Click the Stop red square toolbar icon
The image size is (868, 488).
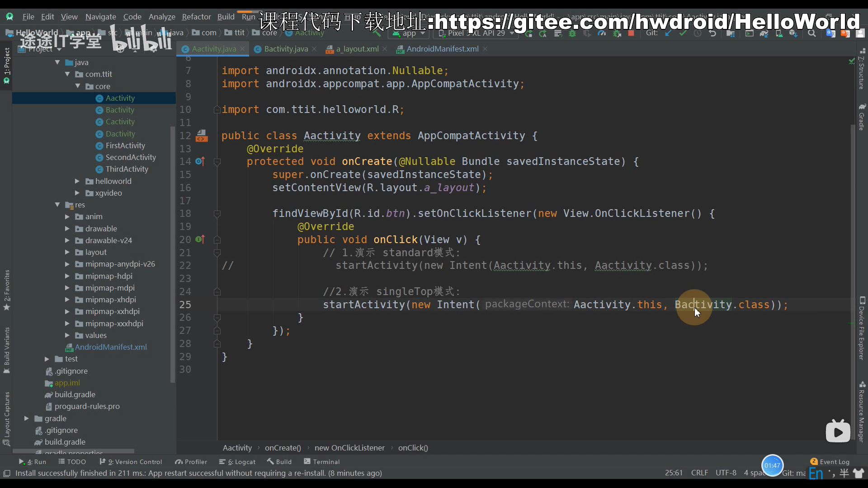(x=631, y=33)
